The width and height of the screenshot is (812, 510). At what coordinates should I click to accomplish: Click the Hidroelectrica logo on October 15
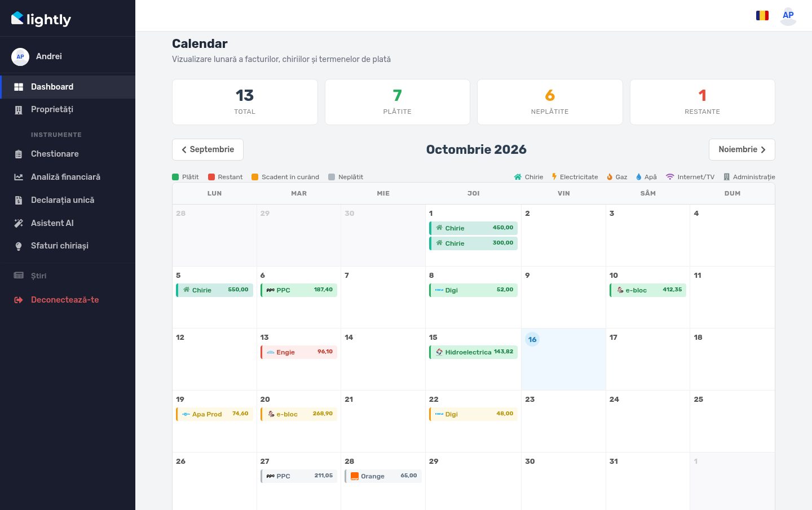click(x=439, y=352)
